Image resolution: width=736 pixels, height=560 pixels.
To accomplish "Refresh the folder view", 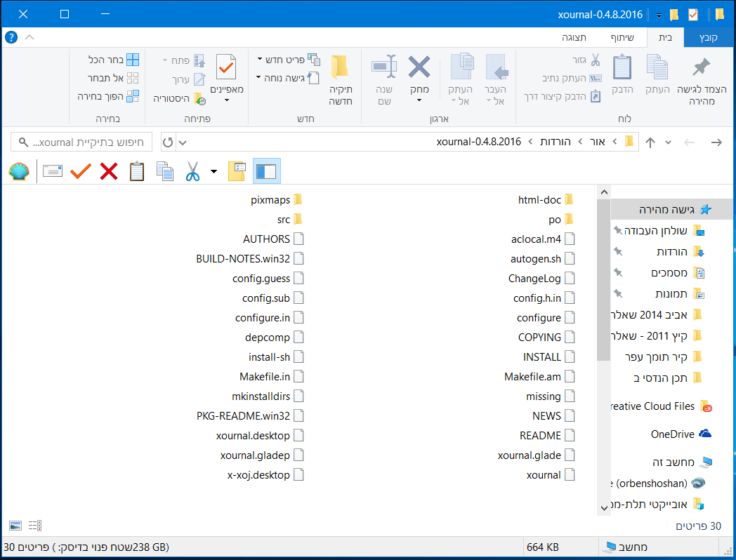I will [168, 142].
